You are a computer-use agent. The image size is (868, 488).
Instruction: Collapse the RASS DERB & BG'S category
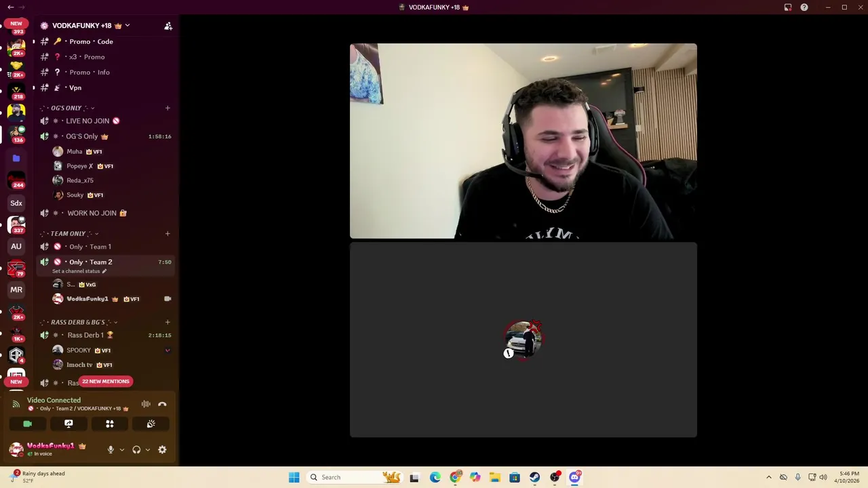(x=79, y=322)
